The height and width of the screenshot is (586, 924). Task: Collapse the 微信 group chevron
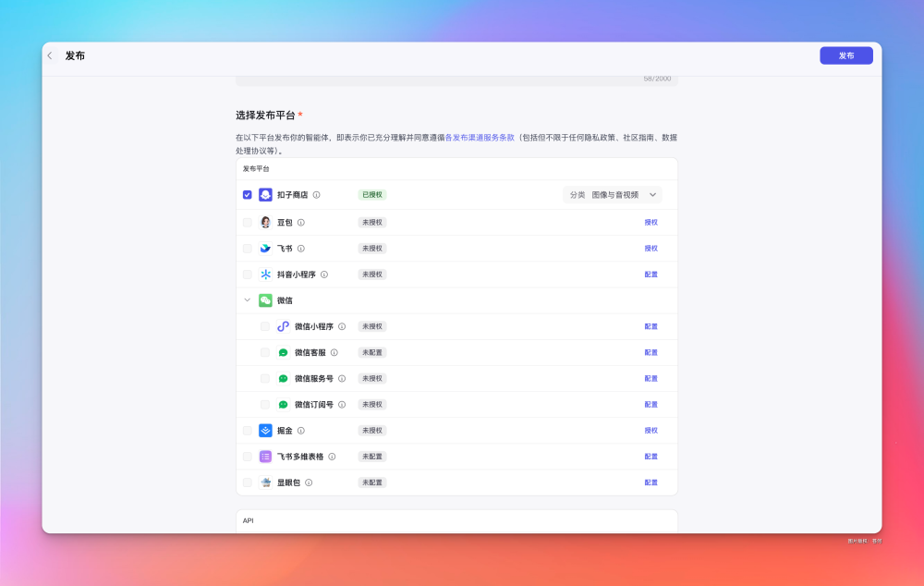pos(248,300)
